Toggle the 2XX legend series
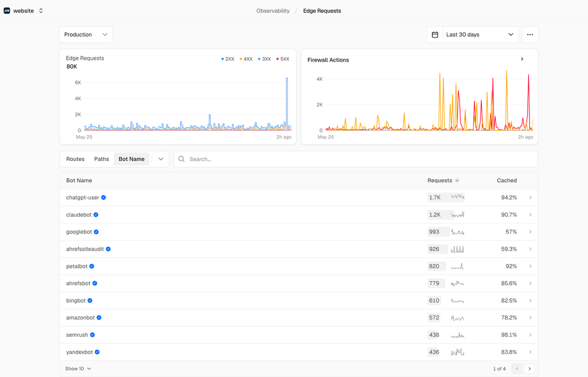The height and width of the screenshot is (377, 588). [227, 59]
